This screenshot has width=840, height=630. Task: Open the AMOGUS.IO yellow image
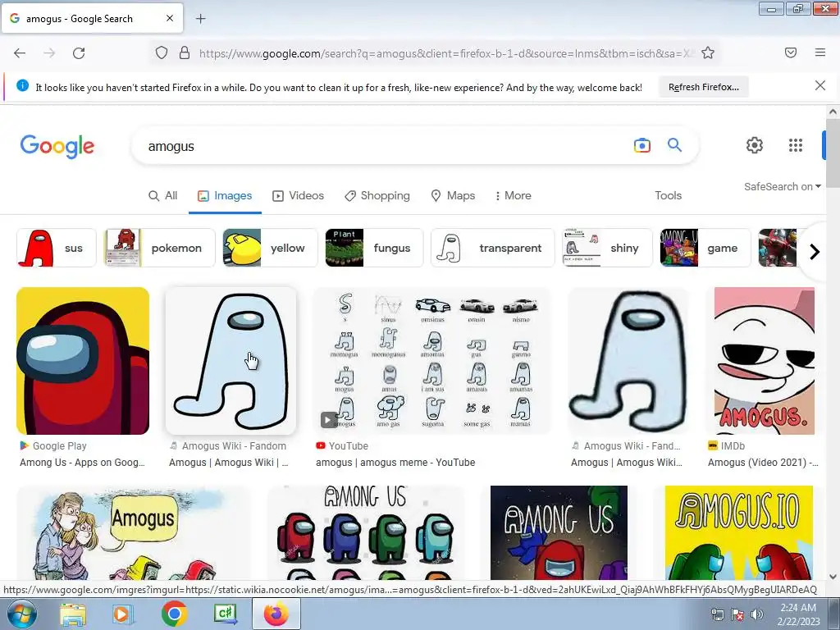point(739,532)
